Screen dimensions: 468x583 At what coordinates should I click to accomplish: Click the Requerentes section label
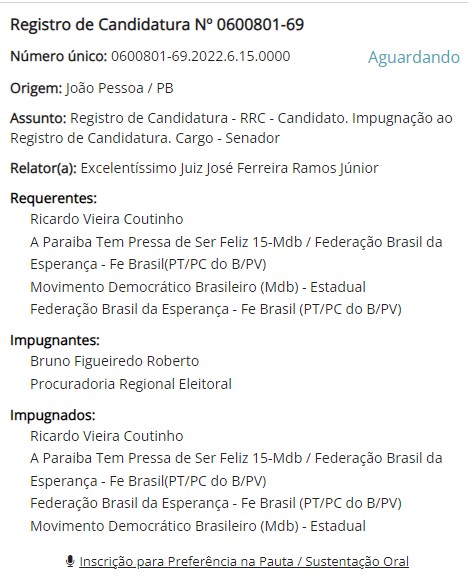[x=54, y=198]
